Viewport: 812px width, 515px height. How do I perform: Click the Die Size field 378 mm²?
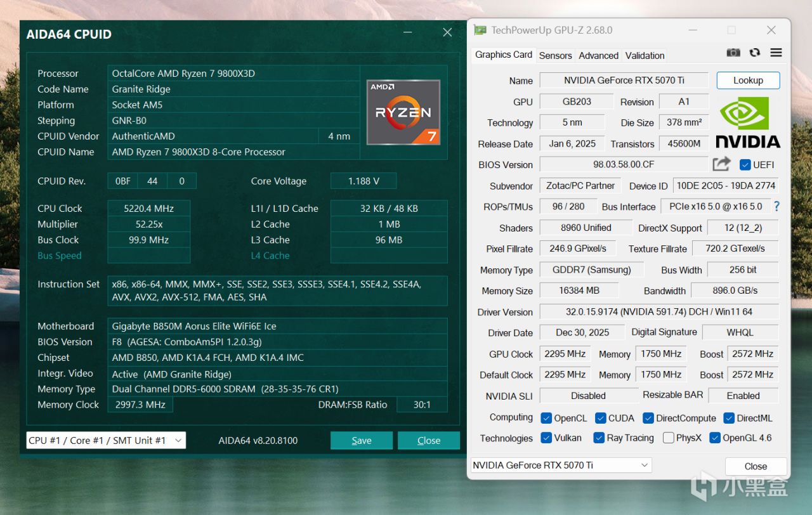[684, 122]
